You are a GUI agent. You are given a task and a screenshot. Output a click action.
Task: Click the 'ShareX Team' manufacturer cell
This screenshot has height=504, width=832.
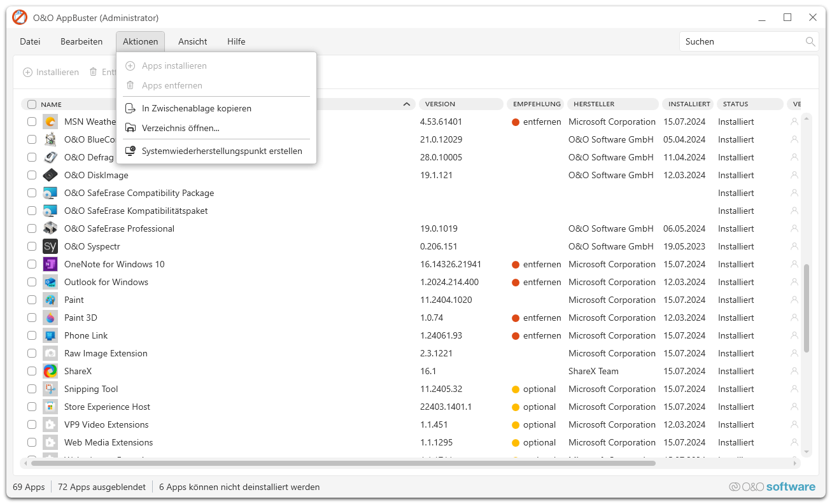click(593, 371)
